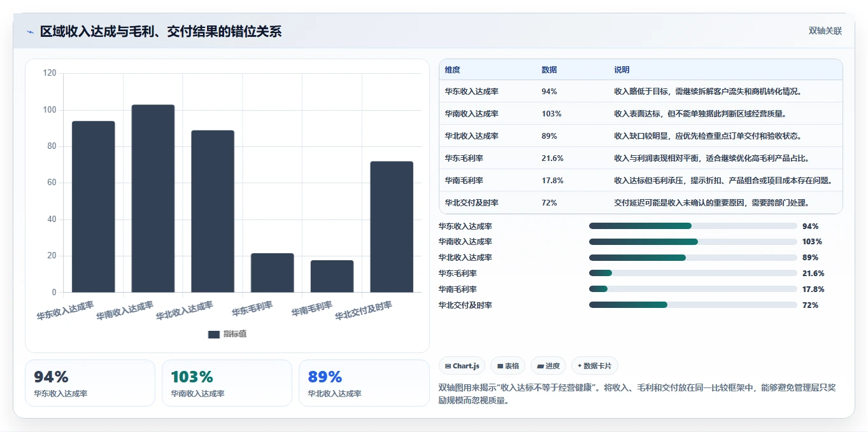Click the dashboard title 区域收入达成与毛利、交付结果的错位关系
This screenshot has height=432, width=868.
pyautogui.click(x=160, y=32)
